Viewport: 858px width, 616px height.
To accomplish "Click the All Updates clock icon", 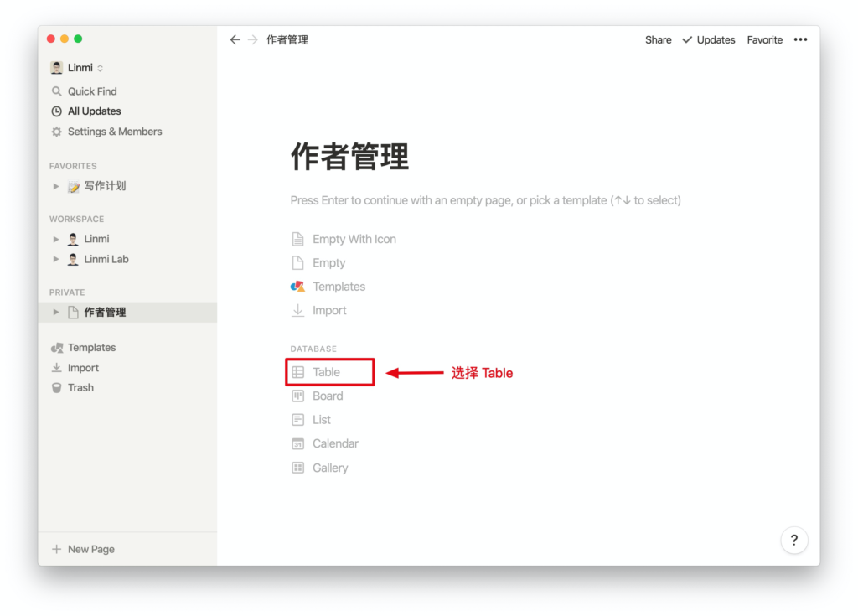I will click(56, 111).
